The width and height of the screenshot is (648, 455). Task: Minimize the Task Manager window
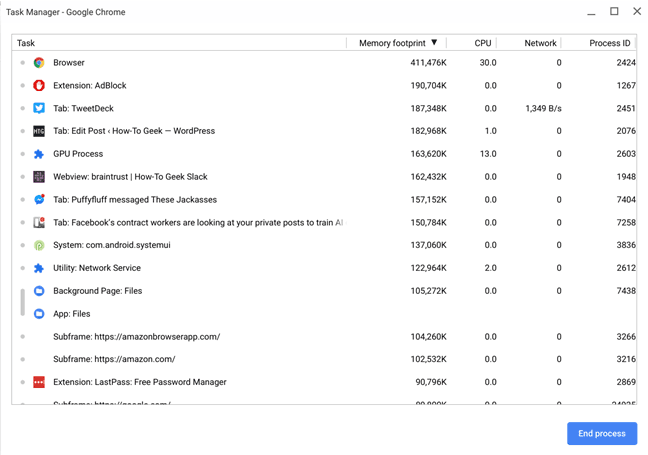click(591, 12)
